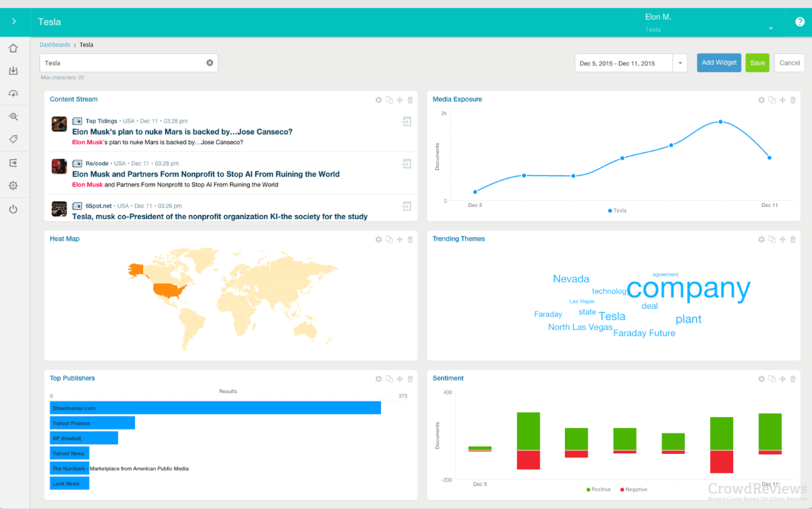Screen dimensions: 812x509
Task: Open Trending Themes widget settings gear
Action: click(x=761, y=240)
